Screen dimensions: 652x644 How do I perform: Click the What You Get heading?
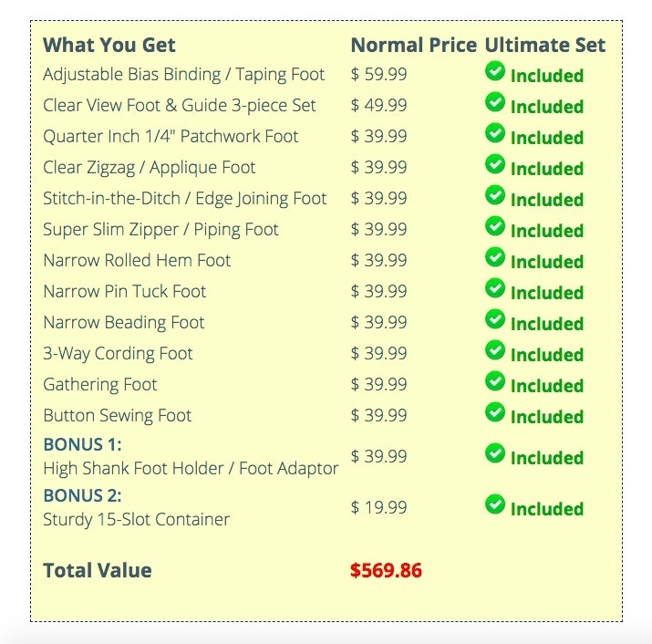click(x=109, y=45)
